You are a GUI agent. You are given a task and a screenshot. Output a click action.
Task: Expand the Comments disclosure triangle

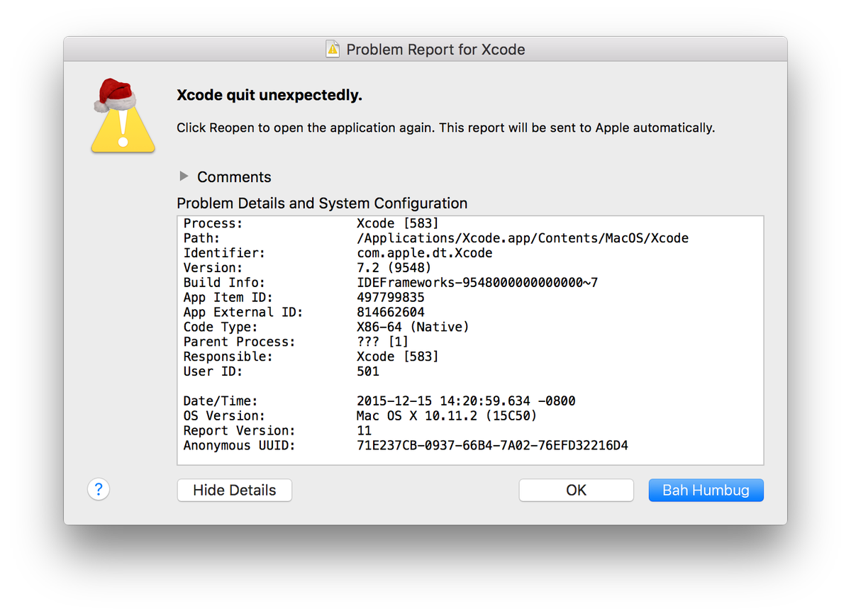tap(184, 176)
